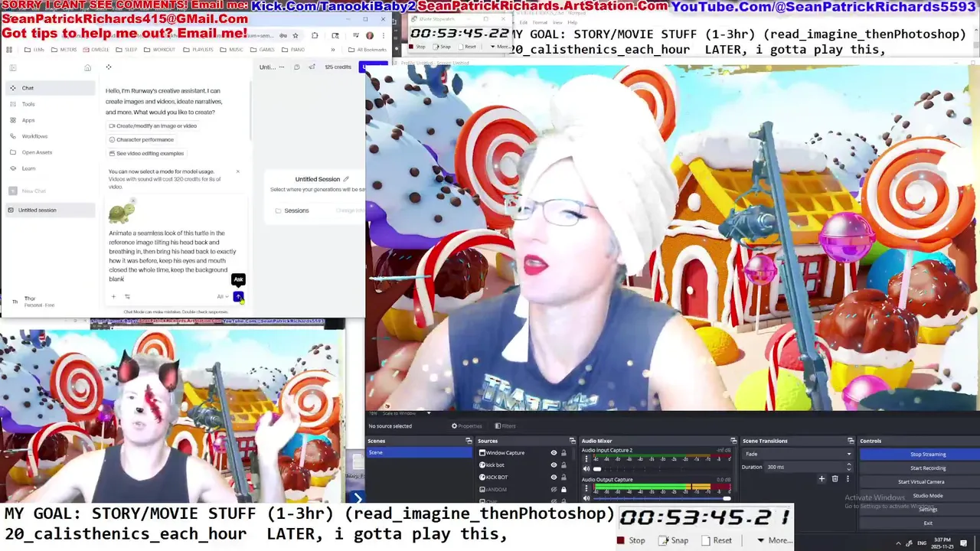
Task: Toggle lock on kick bot source
Action: 564,465
